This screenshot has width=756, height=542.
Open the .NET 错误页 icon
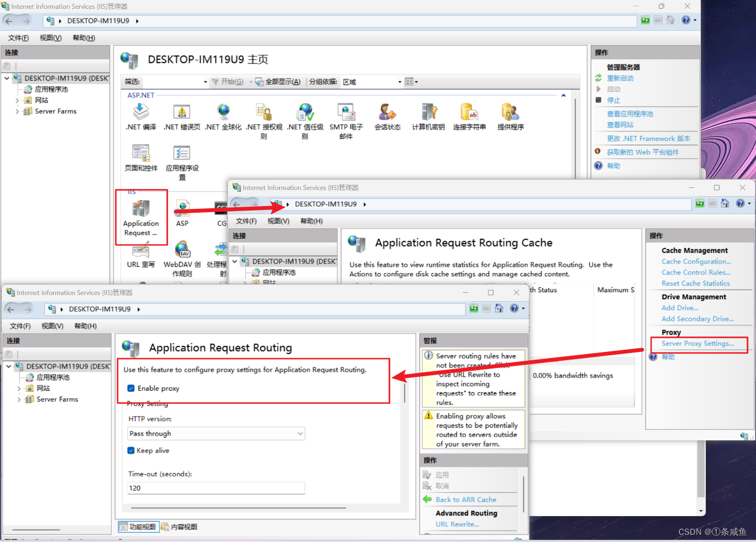182,112
